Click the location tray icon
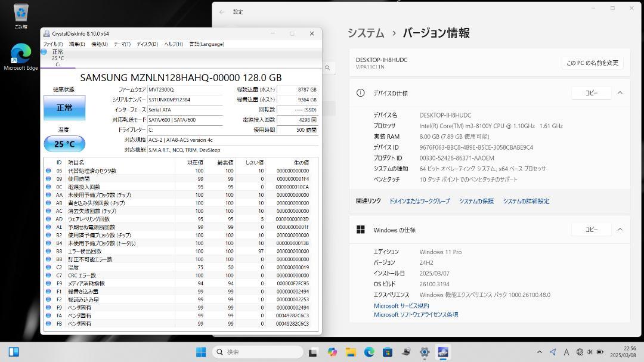The image size is (644, 362). [x=553, y=352]
